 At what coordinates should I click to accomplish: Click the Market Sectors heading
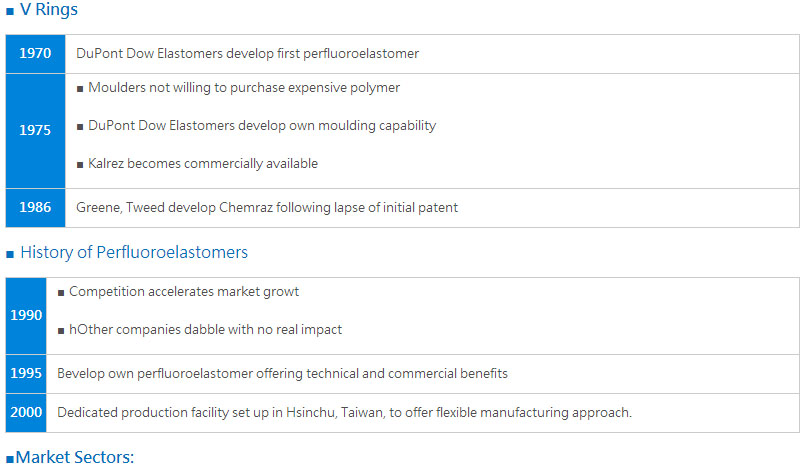coord(75,457)
